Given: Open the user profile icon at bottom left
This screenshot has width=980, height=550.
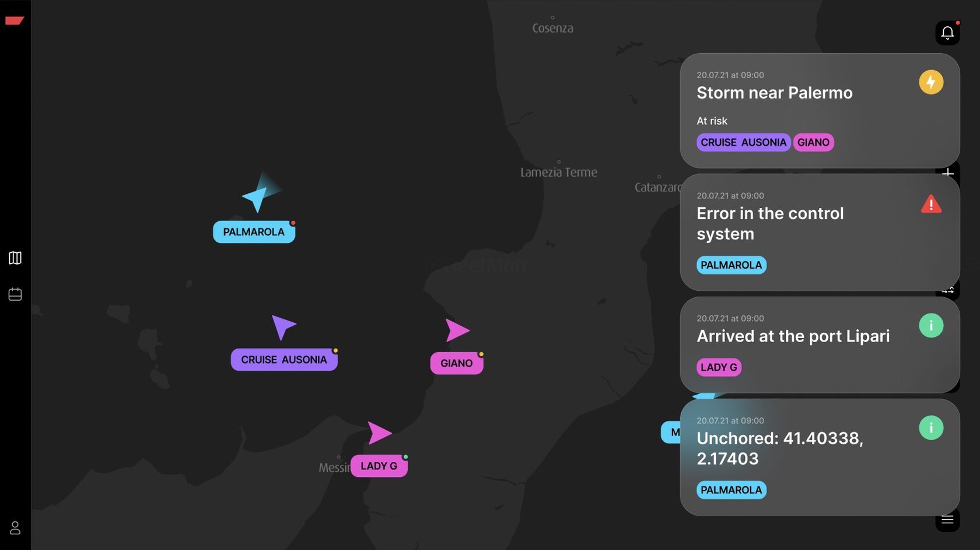Looking at the screenshot, I should tap(15, 528).
